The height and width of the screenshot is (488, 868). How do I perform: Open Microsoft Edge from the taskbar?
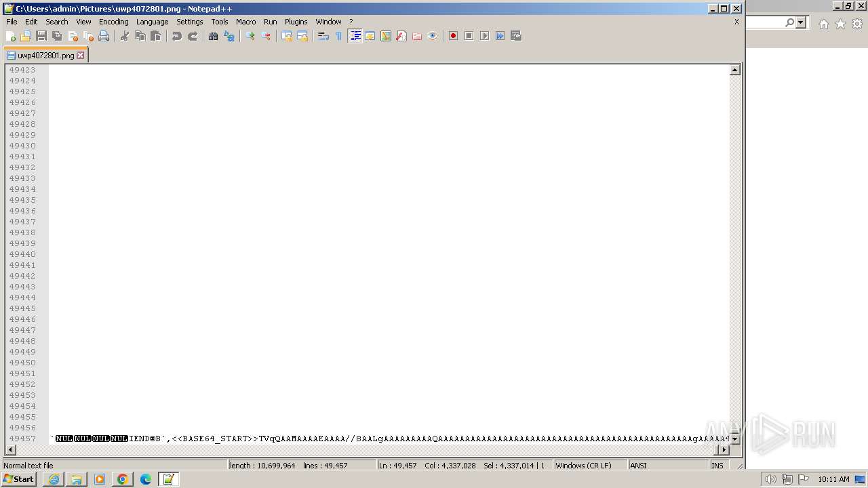(x=145, y=479)
